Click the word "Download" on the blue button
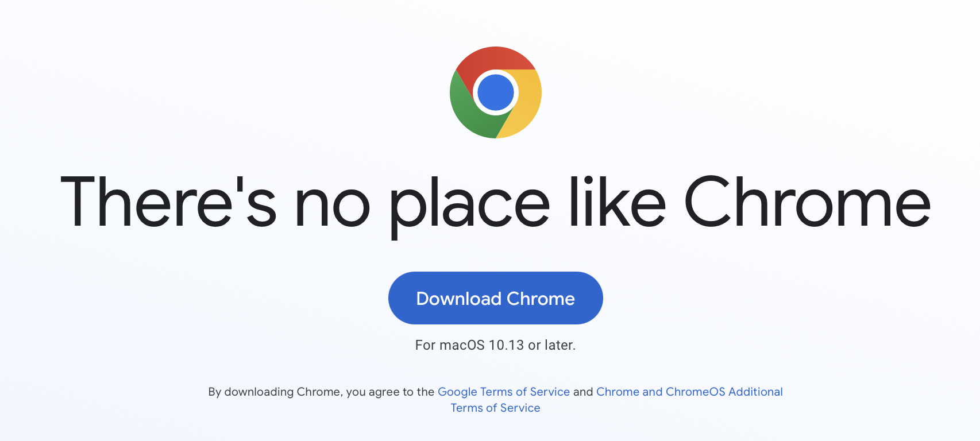 click(459, 299)
